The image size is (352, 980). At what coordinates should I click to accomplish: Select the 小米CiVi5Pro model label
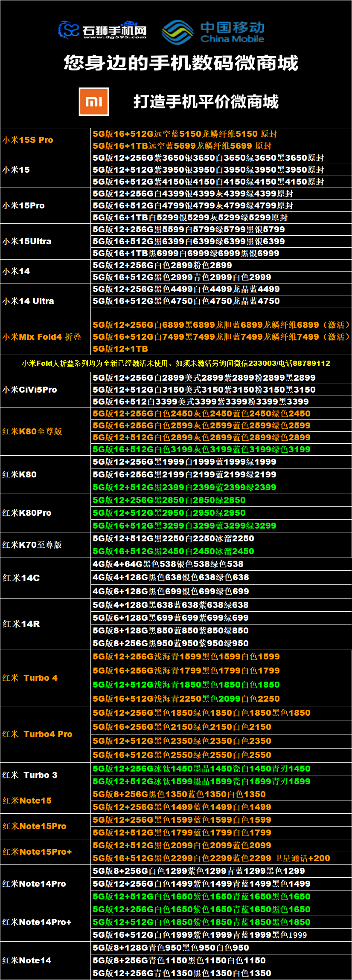30,390
